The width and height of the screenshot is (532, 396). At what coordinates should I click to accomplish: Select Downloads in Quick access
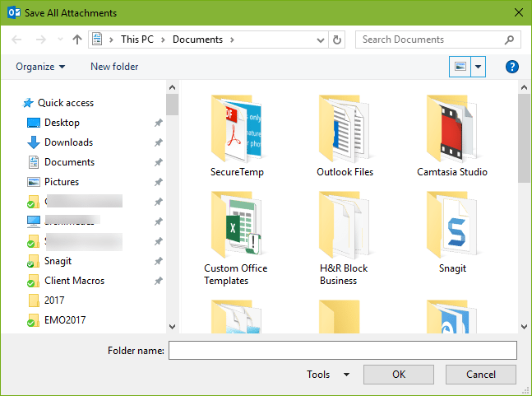[68, 142]
